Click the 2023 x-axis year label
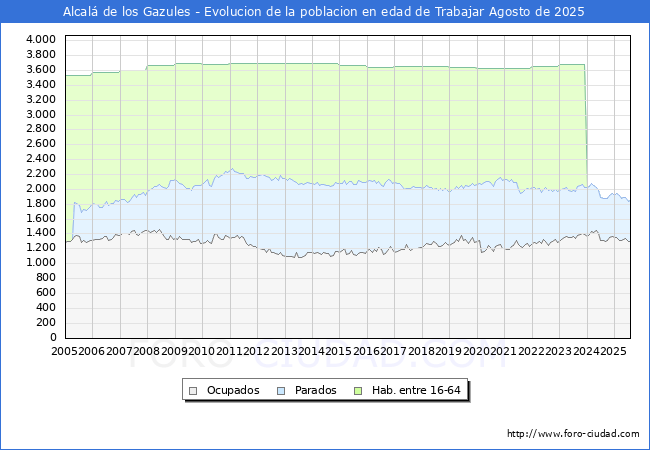Image resolution: width=650 pixels, height=450 pixels. [559, 351]
